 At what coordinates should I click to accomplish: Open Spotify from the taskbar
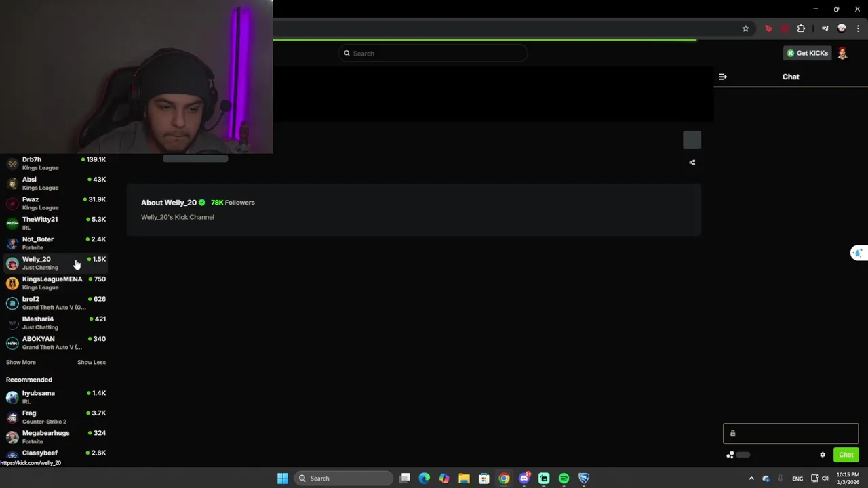click(x=564, y=479)
